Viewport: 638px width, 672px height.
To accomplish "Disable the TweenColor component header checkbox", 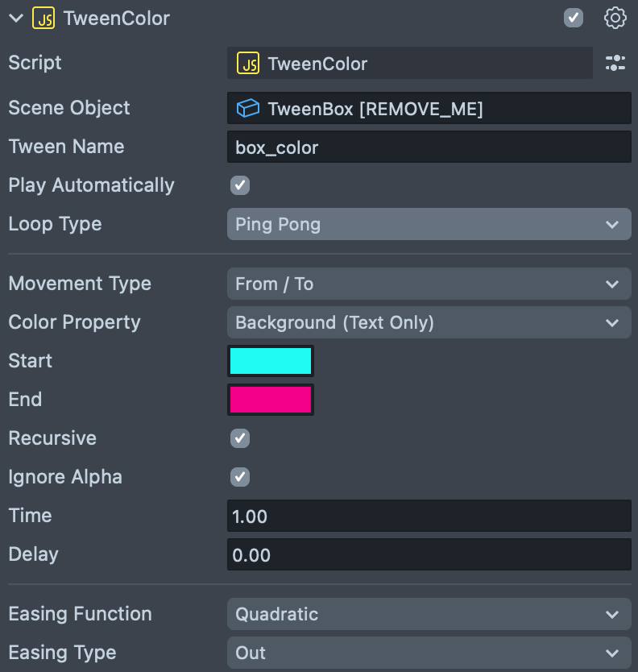I will pyautogui.click(x=574, y=18).
